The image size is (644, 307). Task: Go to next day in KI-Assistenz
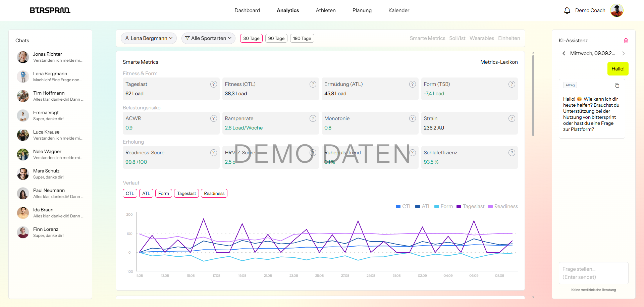624,53
